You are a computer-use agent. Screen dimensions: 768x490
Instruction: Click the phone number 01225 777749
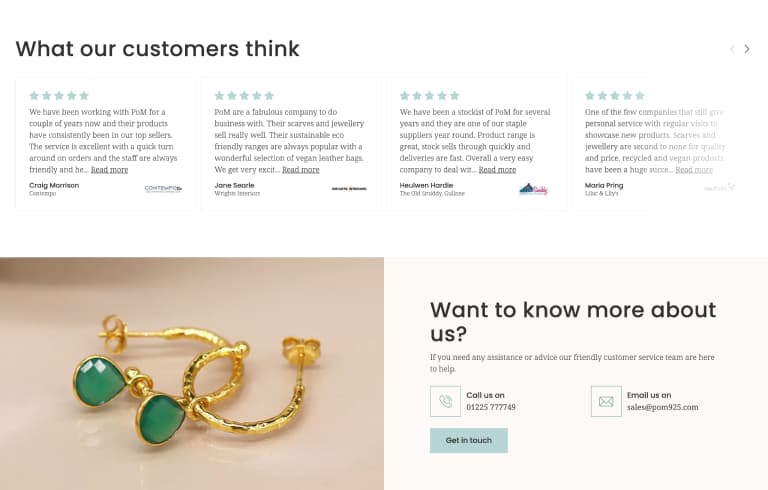coord(491,407)
